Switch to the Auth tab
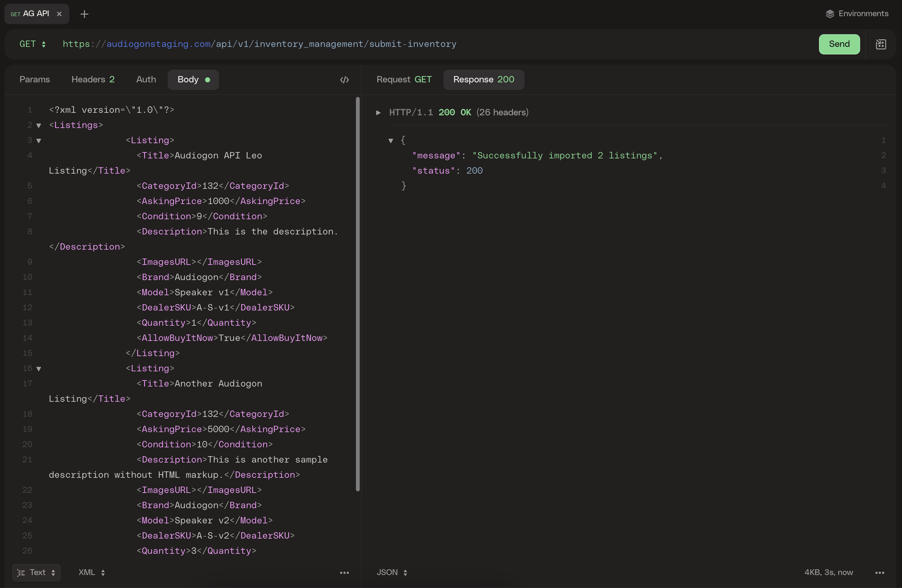Screen dimensions: 902x588 pos(146,79)
